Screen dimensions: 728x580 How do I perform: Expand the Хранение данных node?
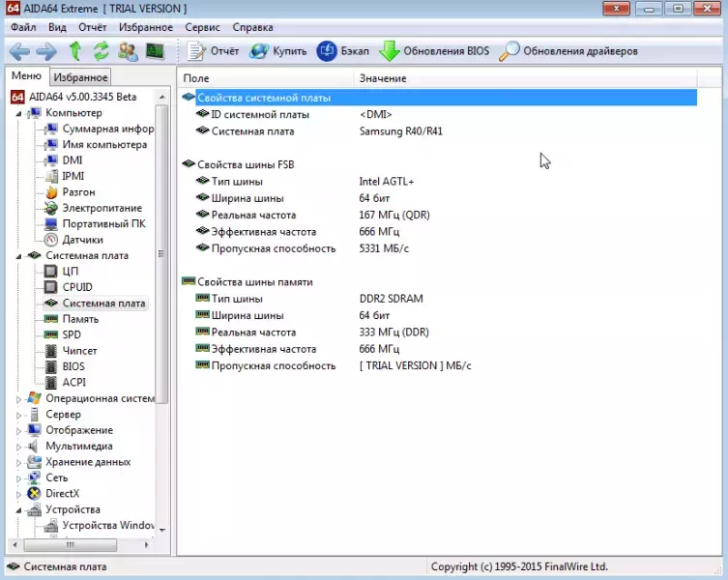(x=18, y=462)
